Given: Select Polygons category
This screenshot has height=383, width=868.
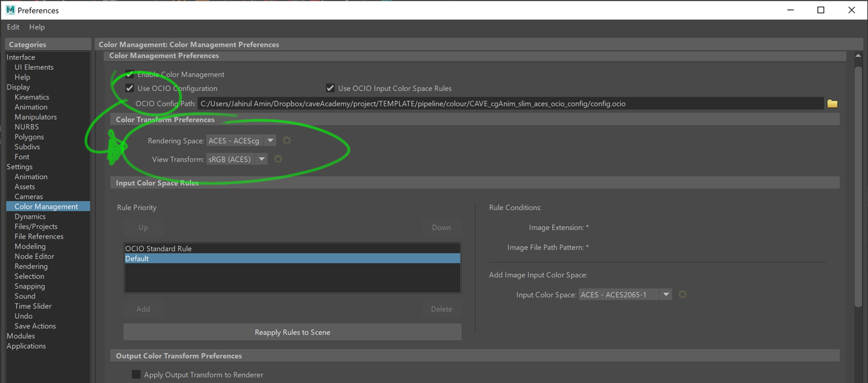Looking at the screenshot, I should tap(29, 137).
